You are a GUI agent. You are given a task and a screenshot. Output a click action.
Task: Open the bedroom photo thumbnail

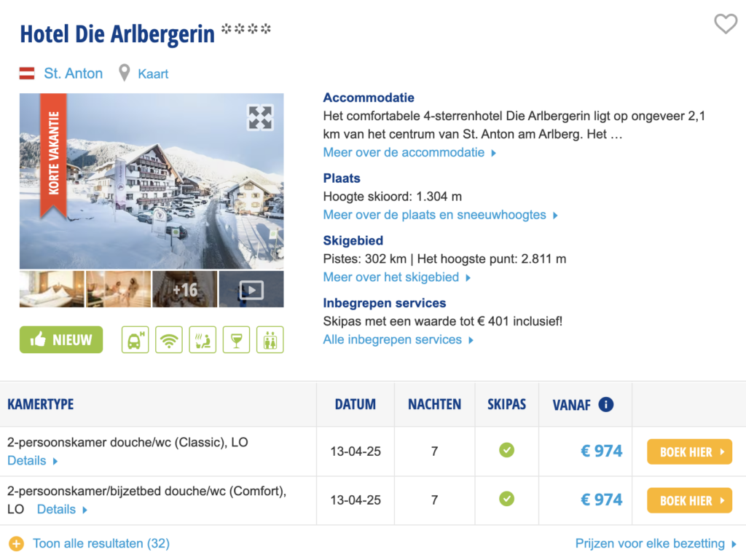coord(52,290)
